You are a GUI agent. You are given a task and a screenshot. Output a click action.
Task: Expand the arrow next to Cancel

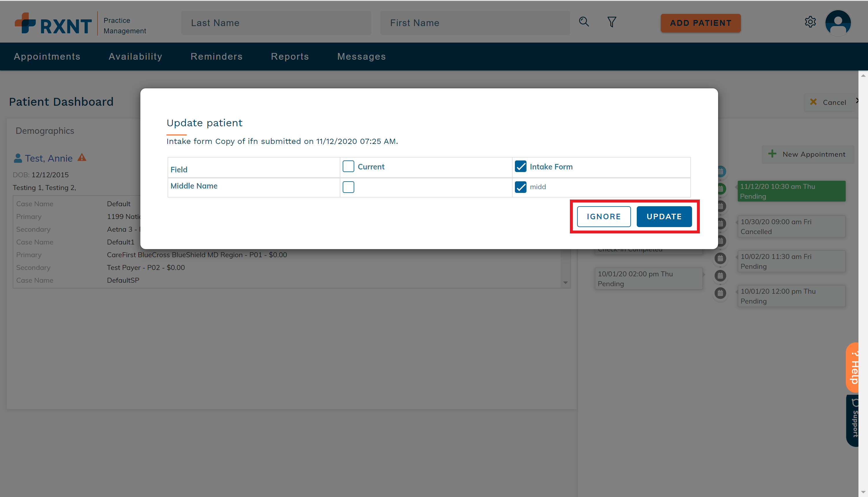coord(857,101)
